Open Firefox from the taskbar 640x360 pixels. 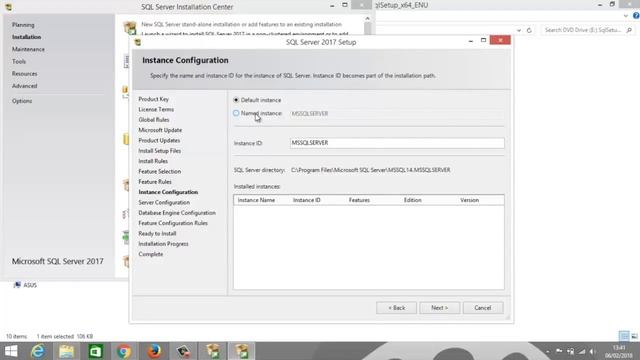point(154,351)
